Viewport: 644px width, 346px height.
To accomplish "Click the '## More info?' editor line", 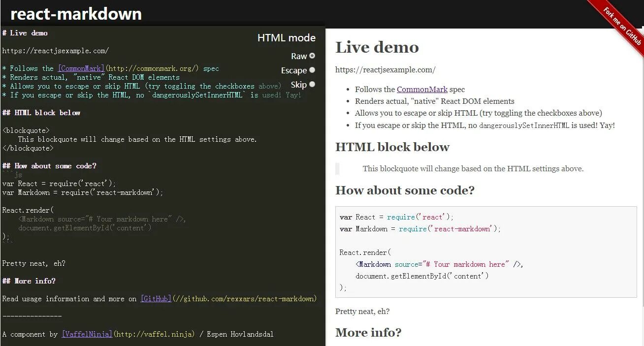I will [29, 281].
